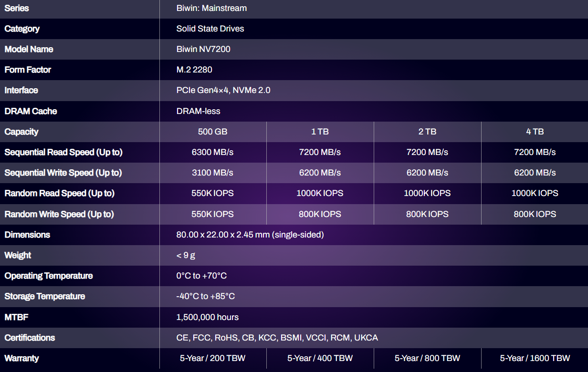Click the '5-Year / 1600 TBW' cell

pos(535,358)
